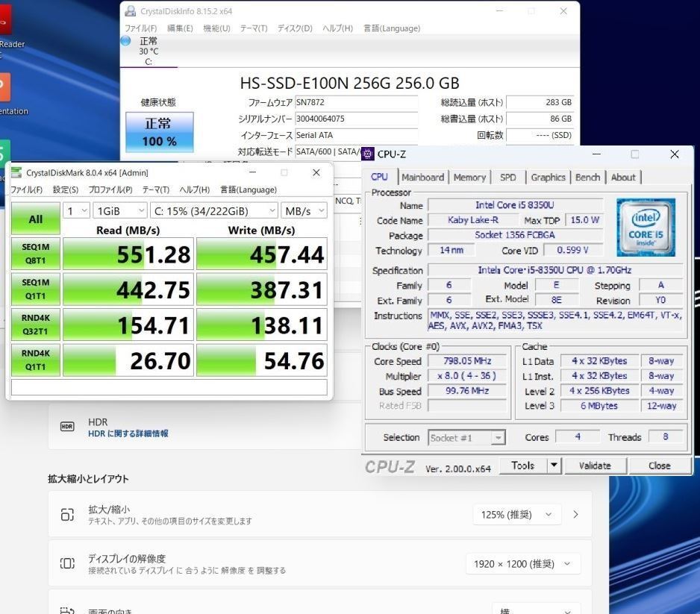Screen dimensions: 700x614
Task: Open ヘルプ(H) menu in CrystalDiskInfo
Action: 337,28
